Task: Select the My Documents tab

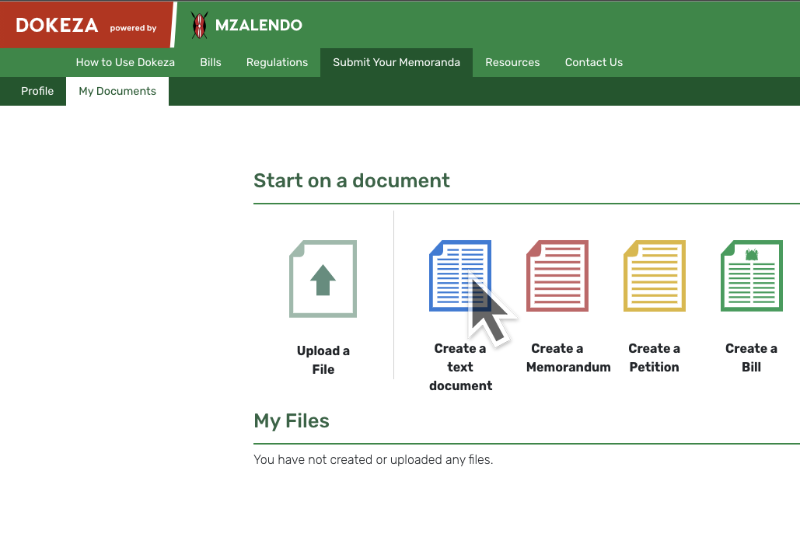Action: tap(117, 91)
